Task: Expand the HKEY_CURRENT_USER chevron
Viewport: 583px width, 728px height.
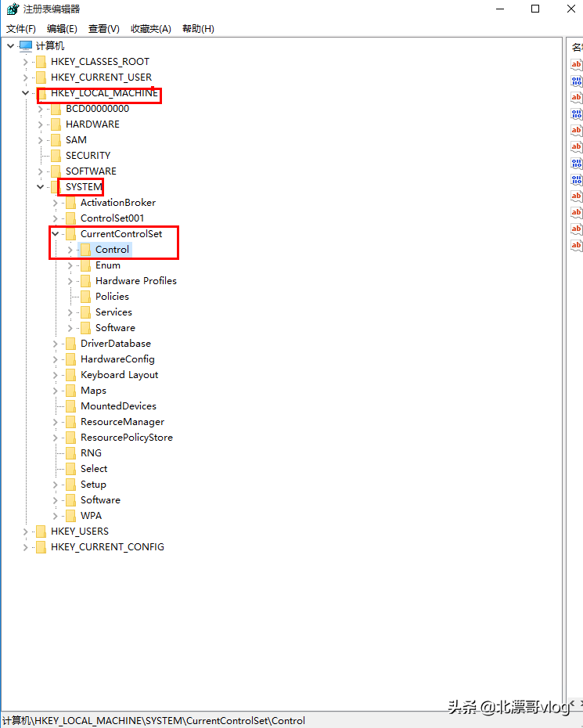Action: coord(26,77)
